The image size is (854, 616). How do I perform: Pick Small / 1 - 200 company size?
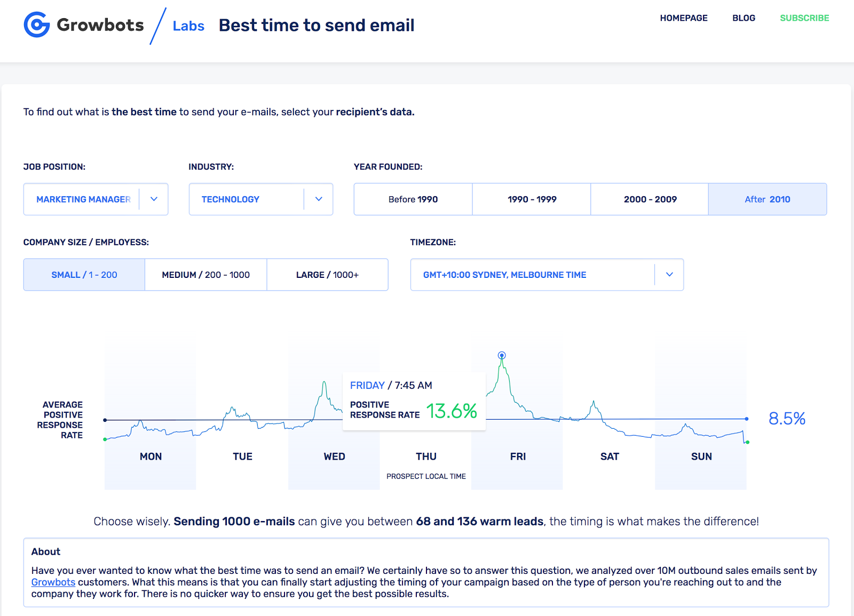[x=84, y=275]
